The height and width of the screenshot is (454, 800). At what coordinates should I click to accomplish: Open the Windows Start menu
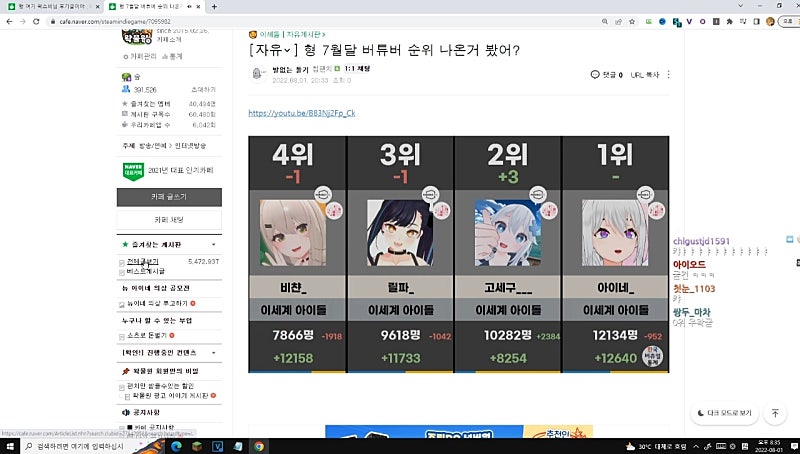pos(10,446)
